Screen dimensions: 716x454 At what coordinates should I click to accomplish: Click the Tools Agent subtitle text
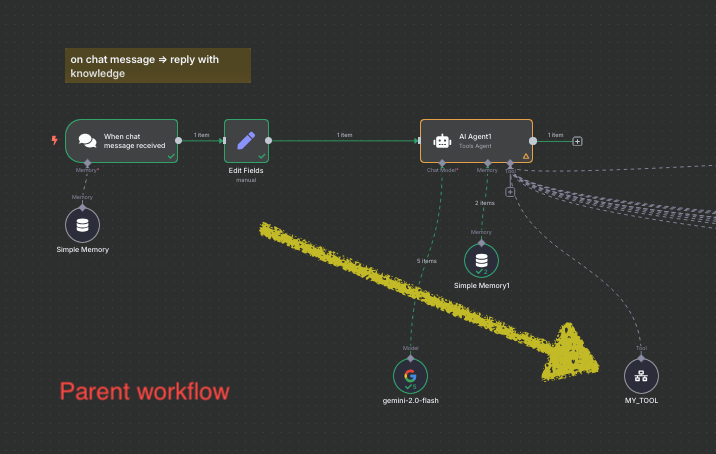475,146
